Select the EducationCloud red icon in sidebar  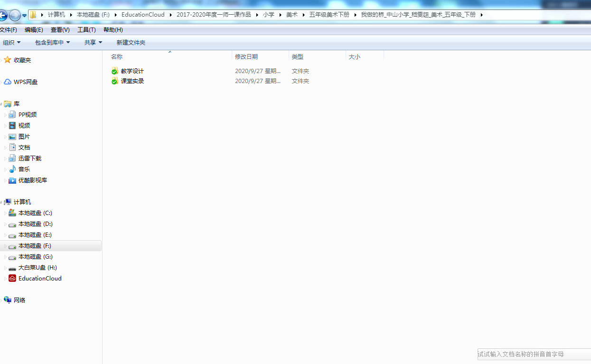pos(12,279)
